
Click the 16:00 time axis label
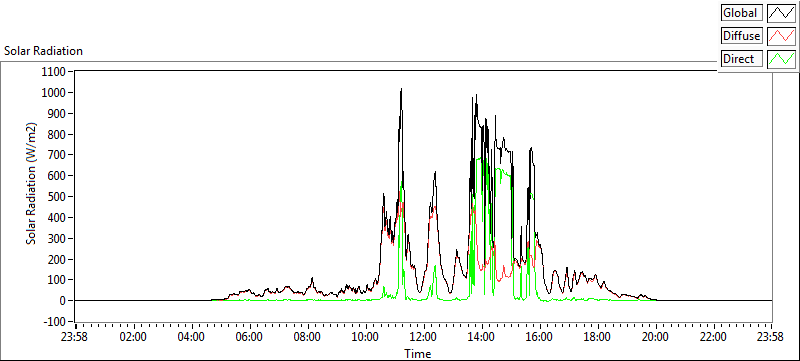tap(540, 337)
